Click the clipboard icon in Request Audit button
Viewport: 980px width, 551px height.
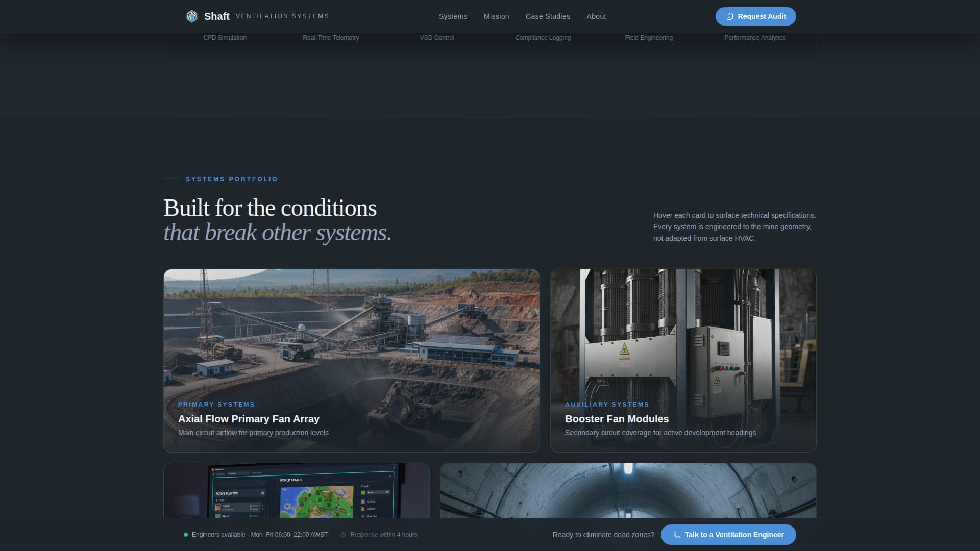tap(730, 16)
